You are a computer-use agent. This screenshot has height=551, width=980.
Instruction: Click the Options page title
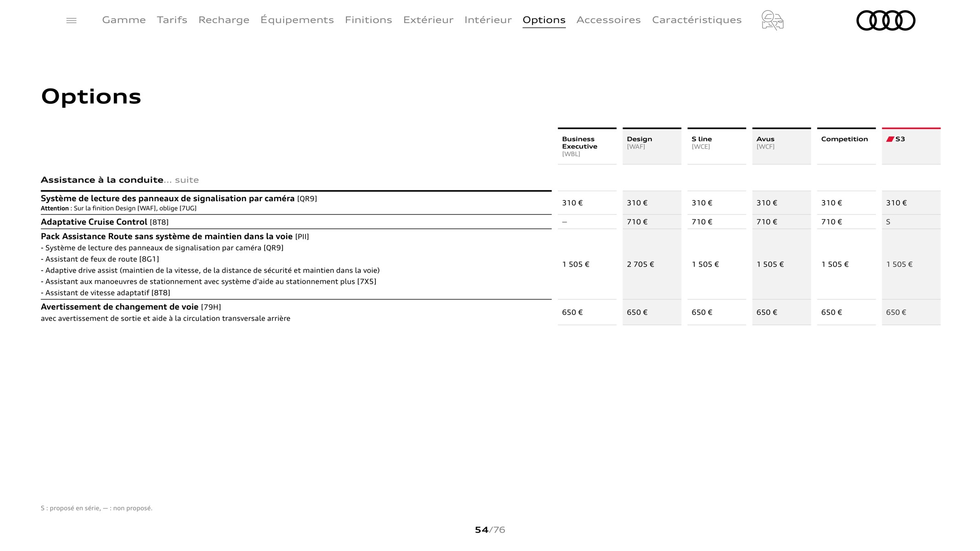pyautogui.click(x=91, y=96)
